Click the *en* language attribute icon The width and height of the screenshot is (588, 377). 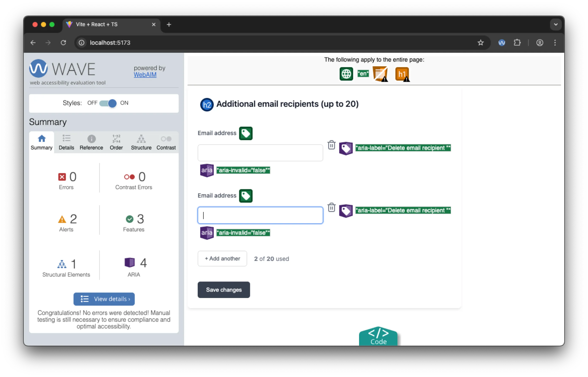[363, 73]
